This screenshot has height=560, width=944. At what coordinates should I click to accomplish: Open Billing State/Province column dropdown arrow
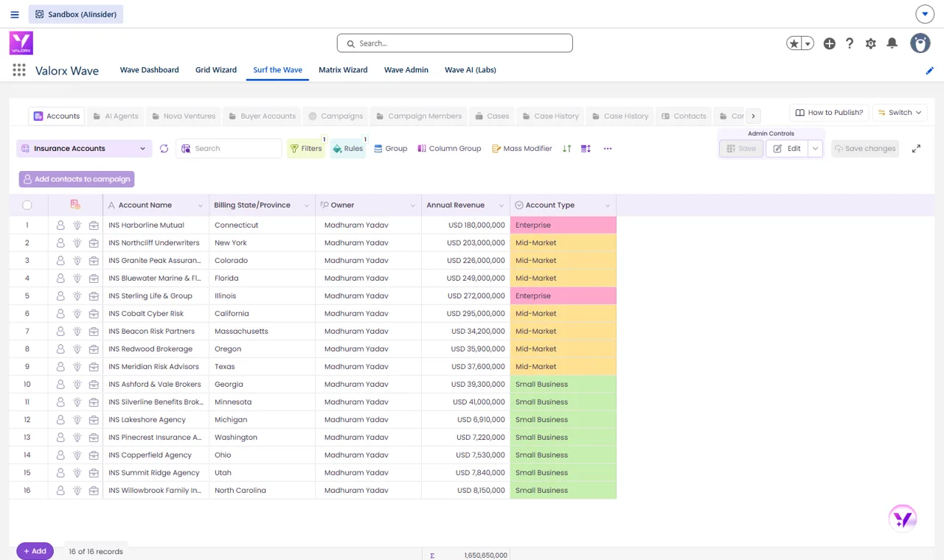[x=307, y=206]
